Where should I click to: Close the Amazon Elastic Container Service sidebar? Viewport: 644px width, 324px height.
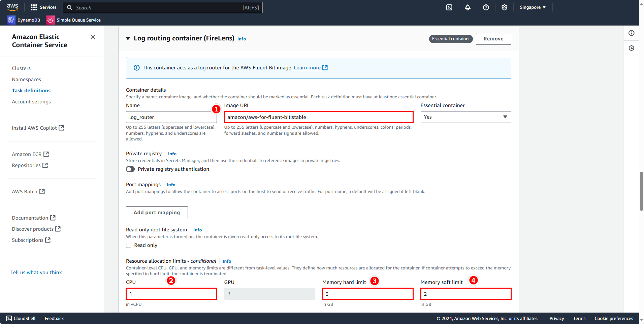[x=93, y=37]
